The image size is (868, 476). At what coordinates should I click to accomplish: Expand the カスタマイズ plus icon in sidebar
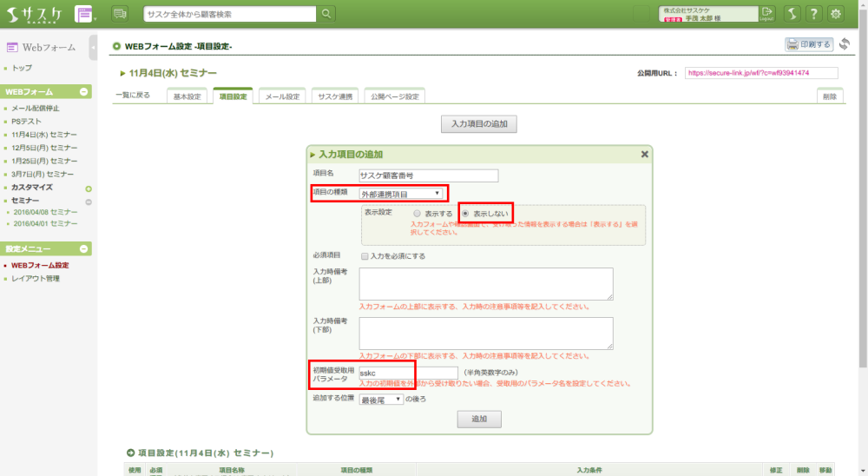(88, 188)
